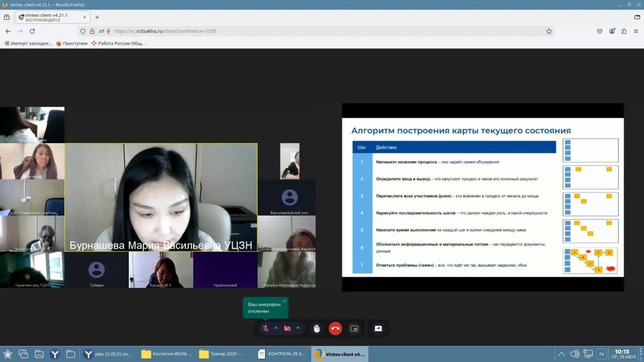Reload the page in Firefox
The image size is (644, 362).
point(32,31)
